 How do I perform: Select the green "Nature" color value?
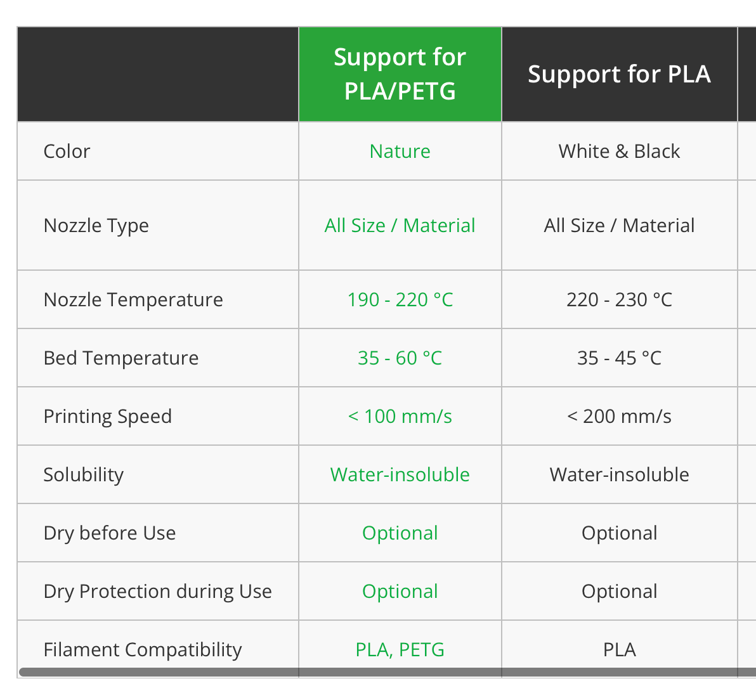pyautogui.click(x=400, y=152)
